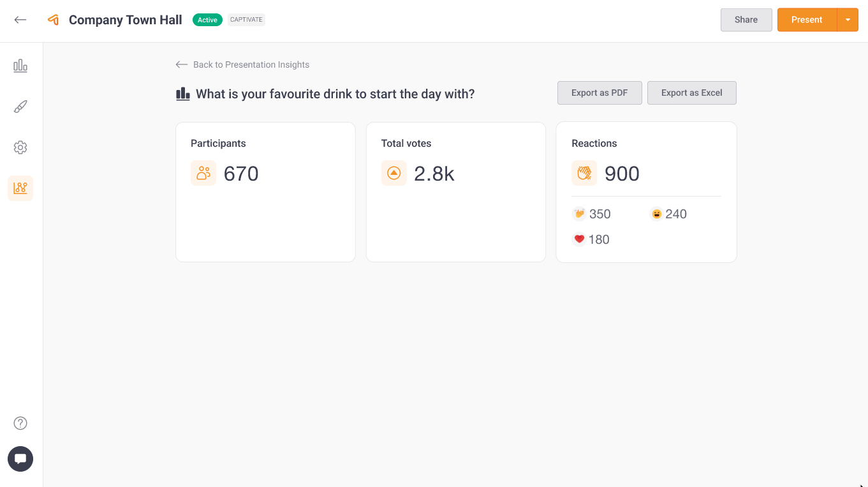
Task: Open the brush design icon in the sidebar
Action: click(x=20, y=107)
